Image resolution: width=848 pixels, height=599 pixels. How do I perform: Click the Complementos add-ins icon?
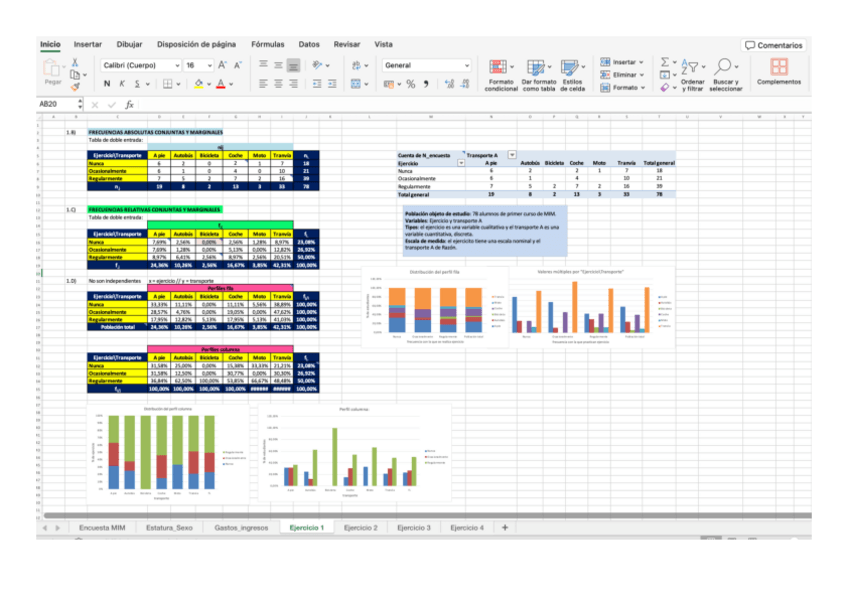(x=778, y=70)
